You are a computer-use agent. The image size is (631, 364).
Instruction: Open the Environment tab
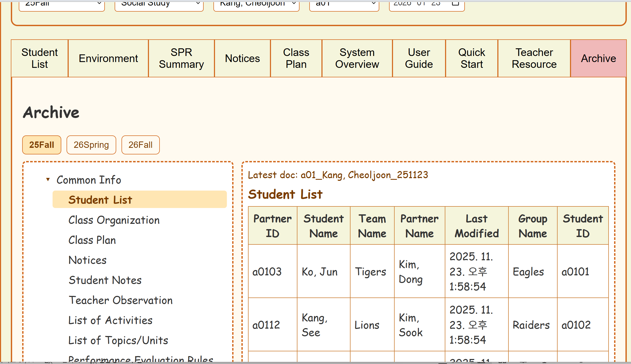coord(108,58)
